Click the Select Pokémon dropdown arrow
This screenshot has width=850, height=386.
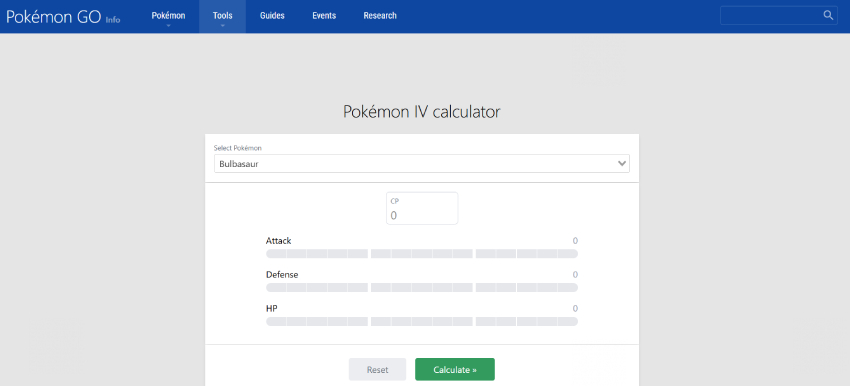click(x=622, y=164)
